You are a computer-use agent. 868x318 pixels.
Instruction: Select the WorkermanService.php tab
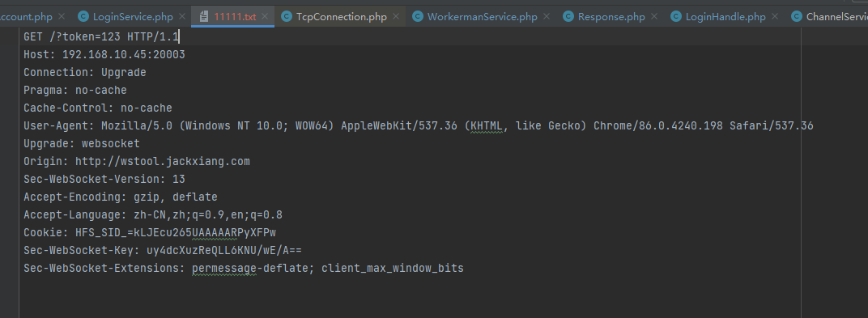pyautogui.click(x=482, y=17)
